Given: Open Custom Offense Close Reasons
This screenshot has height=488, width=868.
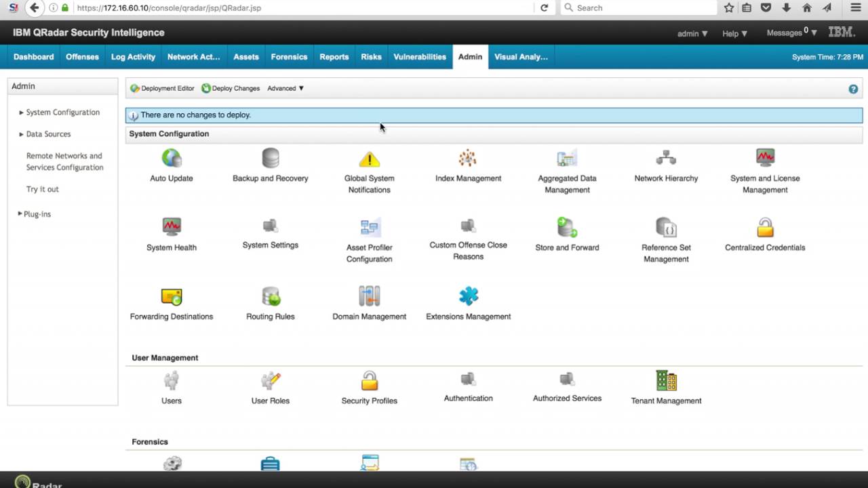Looking at the screenshot, I should 468,240.
